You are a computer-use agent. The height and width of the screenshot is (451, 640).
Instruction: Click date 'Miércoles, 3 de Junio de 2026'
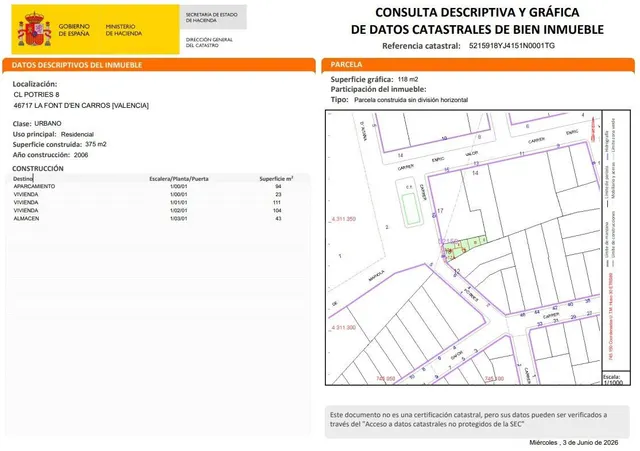pos(574,443)
